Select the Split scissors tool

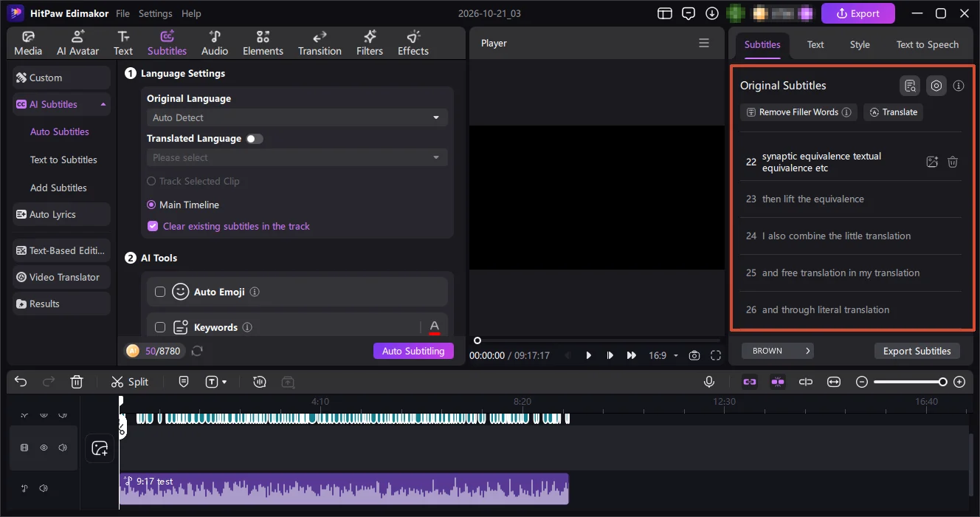pyautogui.click(x=130, y=382)
